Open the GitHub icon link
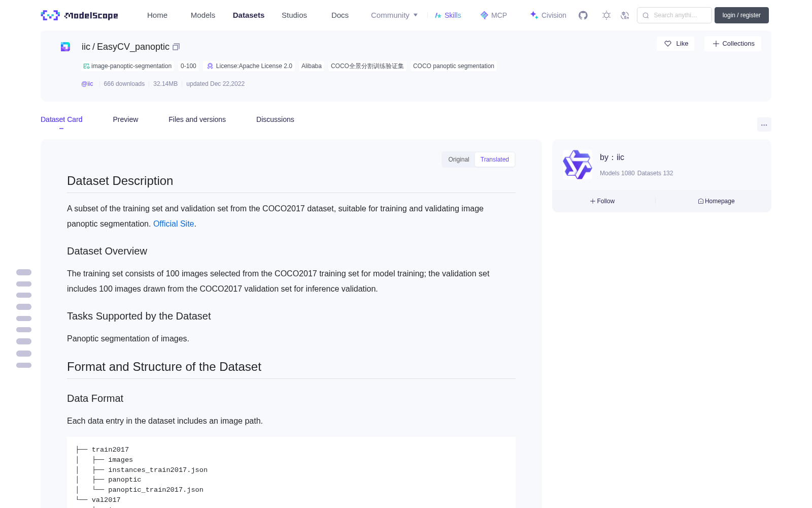Screen dimensions: 812x508 583,15
